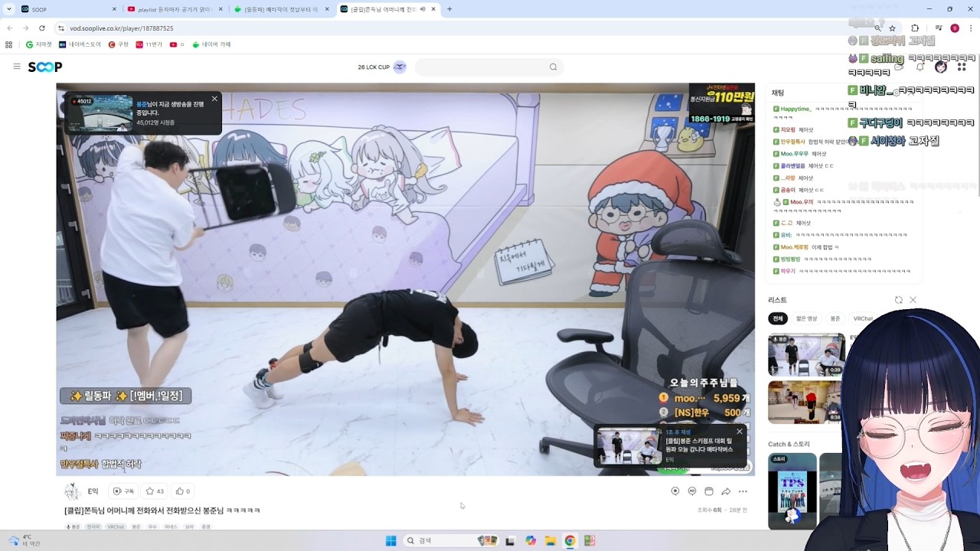Click the 한국어 tag below title

pyautogui.click(x=93, y=527)
